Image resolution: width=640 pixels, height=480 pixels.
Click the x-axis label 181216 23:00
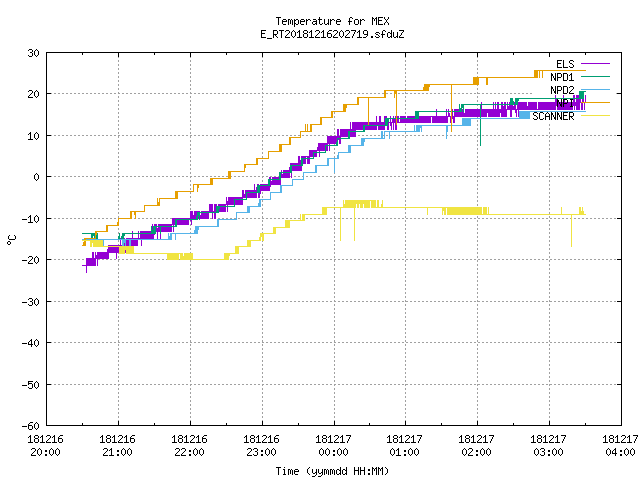tap(261, 446)
